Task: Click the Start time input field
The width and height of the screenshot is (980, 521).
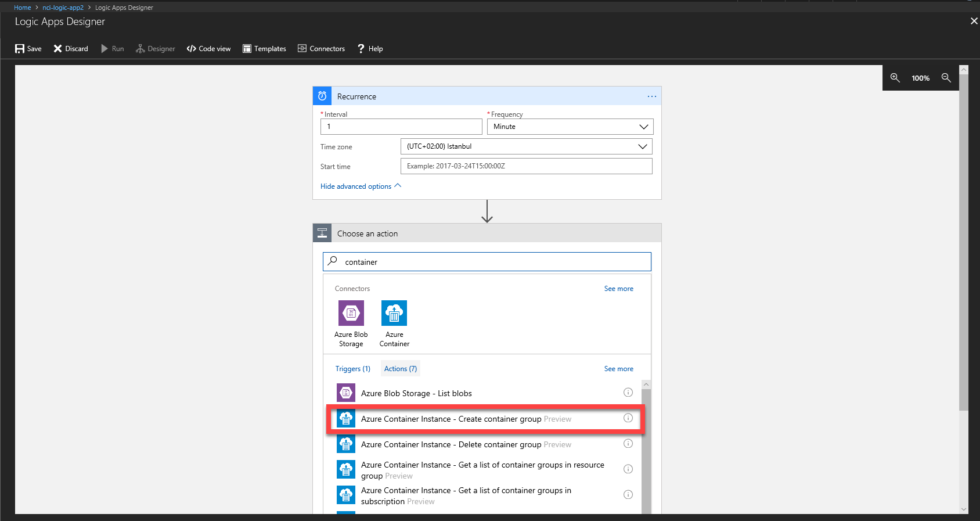Action: click(526, 166)
